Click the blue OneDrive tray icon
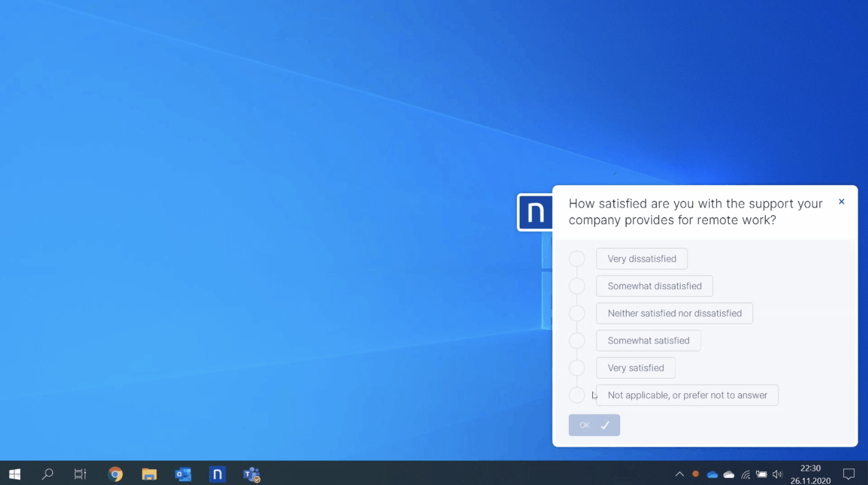868x485 pixels. [x=712, y=475]
